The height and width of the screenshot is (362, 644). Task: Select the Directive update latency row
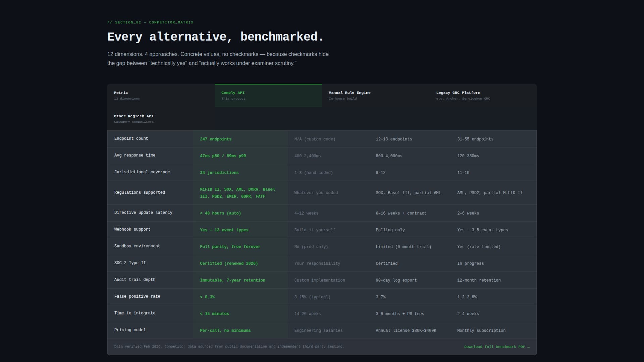(x=143, y=213)
